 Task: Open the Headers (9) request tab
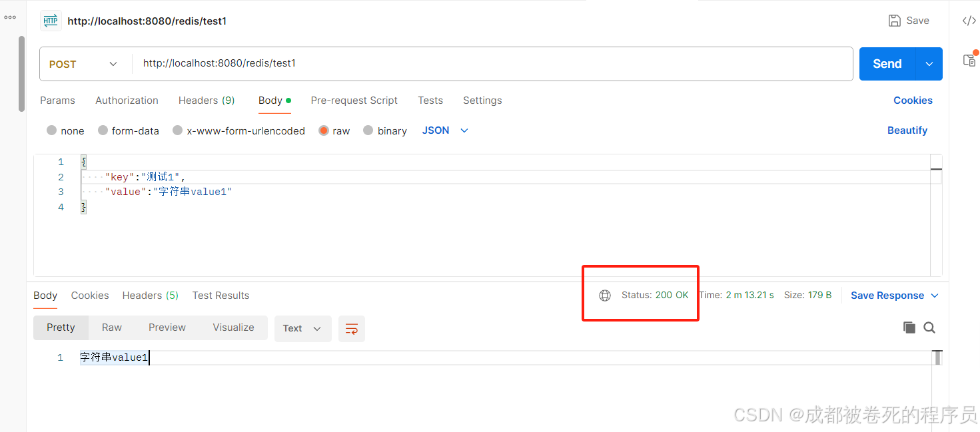207,101
